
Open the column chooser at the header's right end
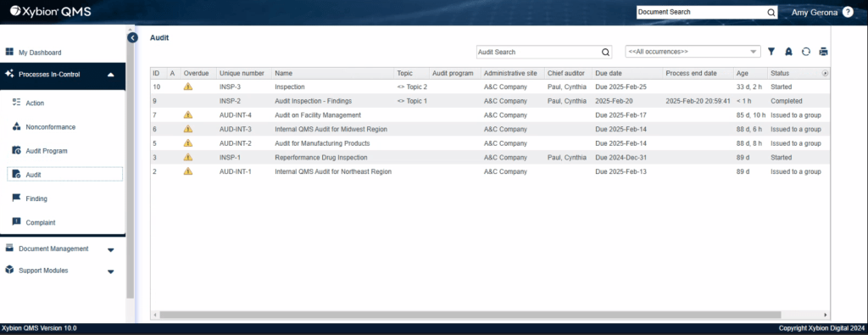[x=825, y=73]
